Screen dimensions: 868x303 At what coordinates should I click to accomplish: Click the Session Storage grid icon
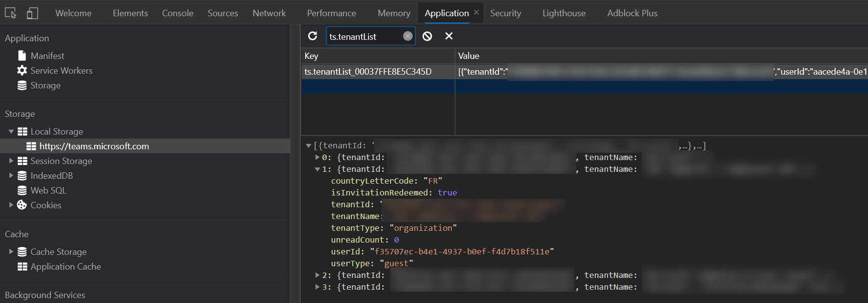click(x=22, y=161)
